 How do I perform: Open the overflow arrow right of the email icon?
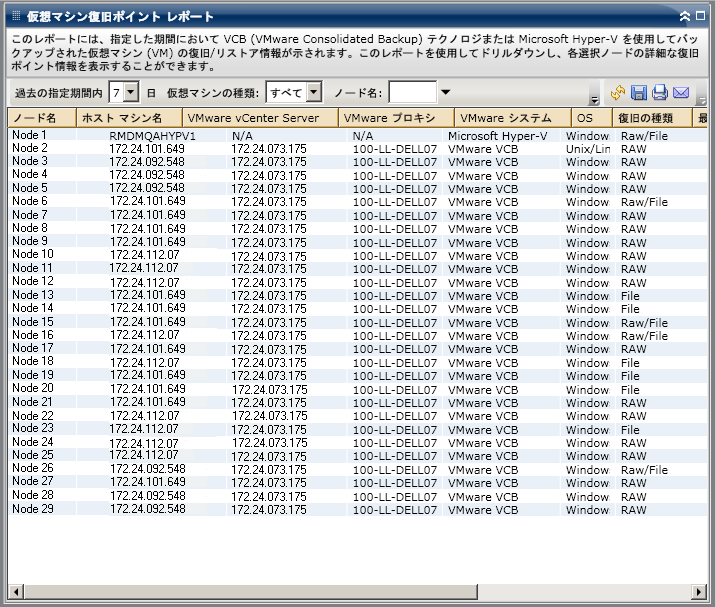[x=700, y=100]
